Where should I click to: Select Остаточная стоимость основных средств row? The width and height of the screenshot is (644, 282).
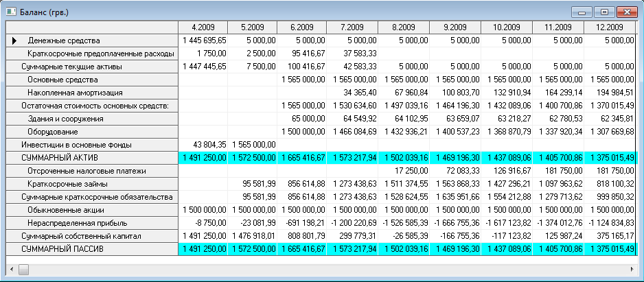coord(92,106)
